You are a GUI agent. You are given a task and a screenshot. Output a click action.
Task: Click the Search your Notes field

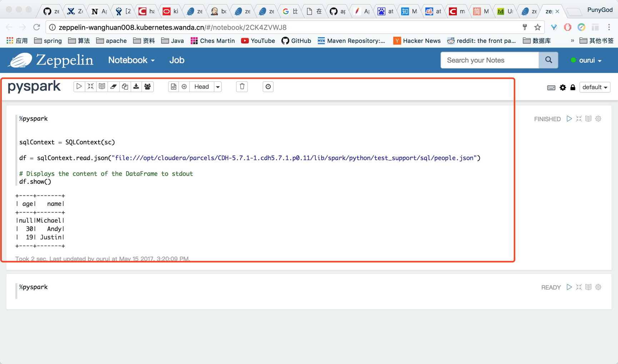pos(489,60)
